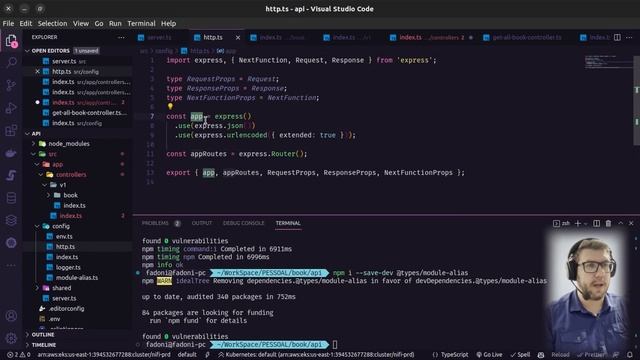Open database view in activity bar
Viewport: 640px width, 360px height.
[11, 198]
